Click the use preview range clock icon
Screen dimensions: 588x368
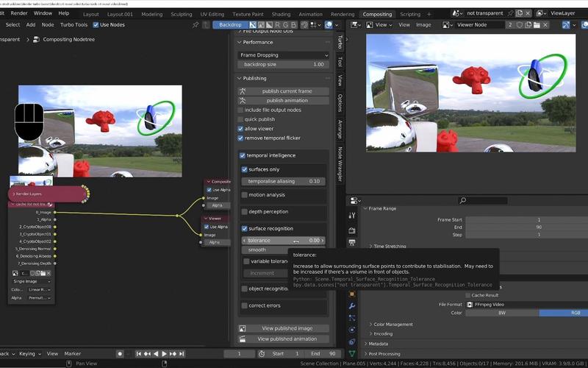(x=262, y=354)
